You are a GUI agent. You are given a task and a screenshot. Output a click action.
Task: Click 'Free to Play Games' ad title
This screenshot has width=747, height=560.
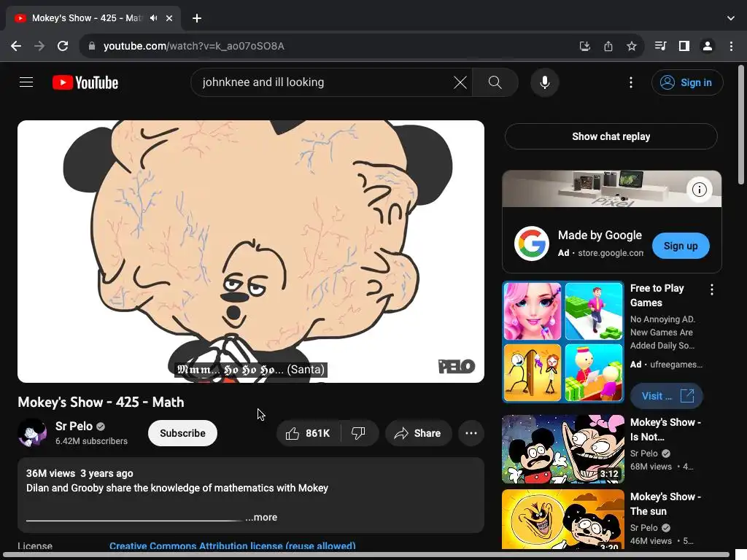657,295
